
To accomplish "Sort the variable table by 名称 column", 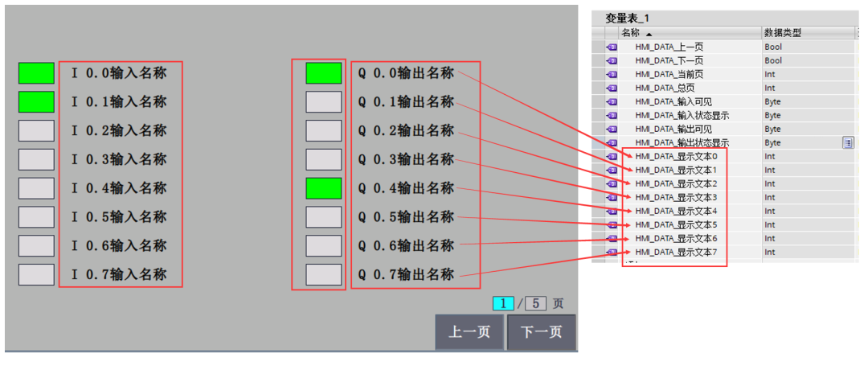I will (x=690, y=33).
